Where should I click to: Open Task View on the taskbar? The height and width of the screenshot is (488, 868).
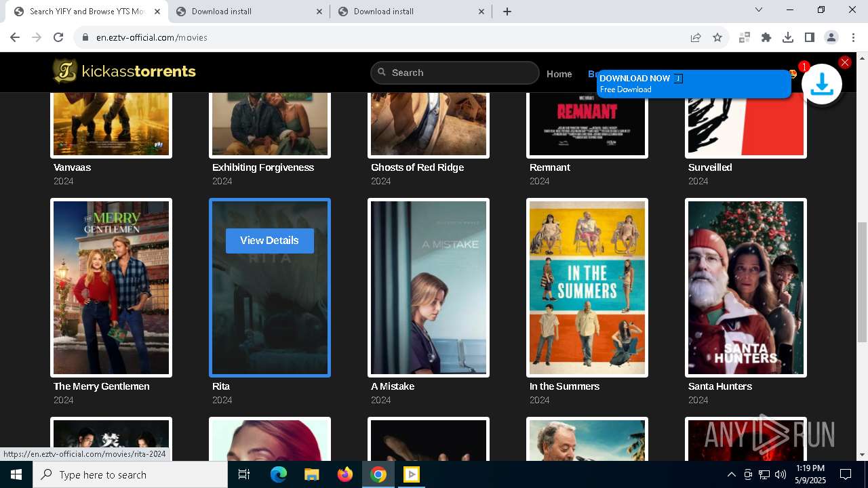pyautogui.click(x=244, y=474)
